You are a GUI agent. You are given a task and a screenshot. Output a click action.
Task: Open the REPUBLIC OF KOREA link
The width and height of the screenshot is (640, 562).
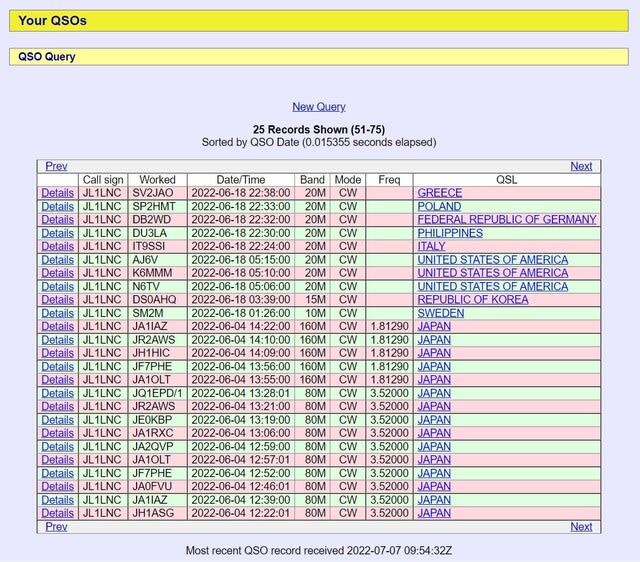(x=473, y=299)
